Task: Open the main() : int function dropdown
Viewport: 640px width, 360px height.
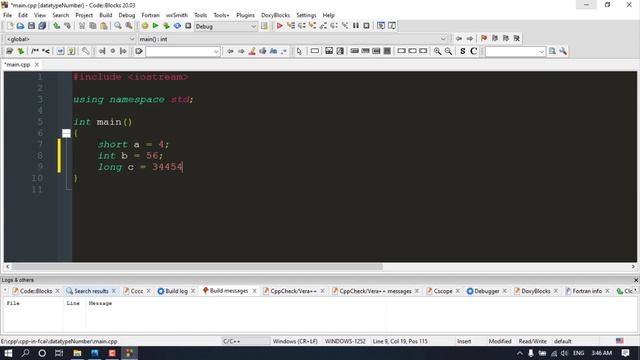Action: pos(293,39)
